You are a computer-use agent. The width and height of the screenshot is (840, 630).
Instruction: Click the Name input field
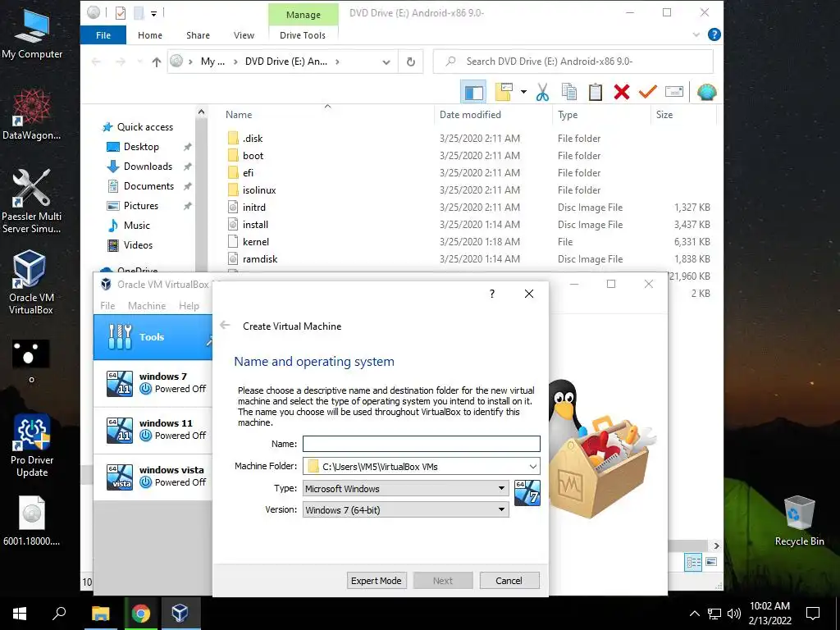tap(421, 444)
